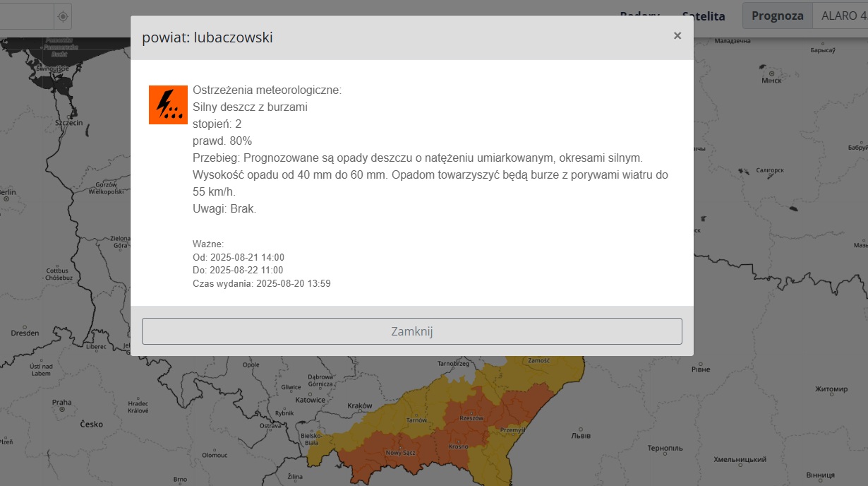Open the Radary tab
The height and width of the screenshot is (486, 868).
pos(639,16)
